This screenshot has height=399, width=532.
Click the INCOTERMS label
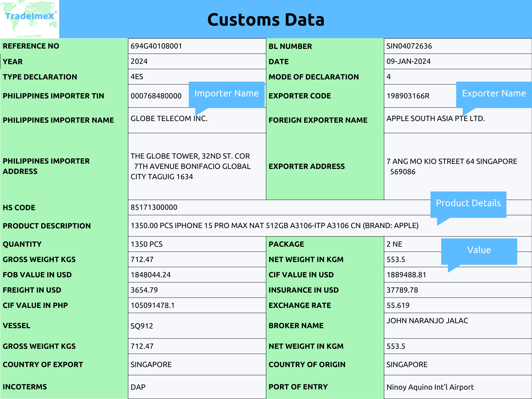tap(25, 387)
